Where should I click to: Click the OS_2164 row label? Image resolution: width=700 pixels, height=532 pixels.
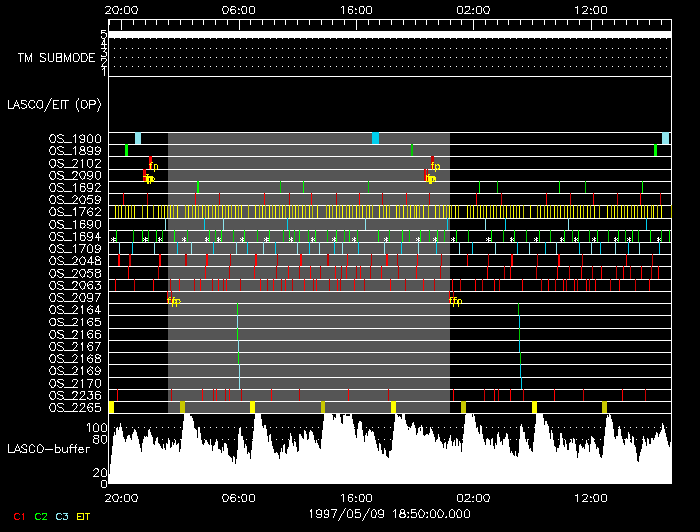[x=75, y=310]
